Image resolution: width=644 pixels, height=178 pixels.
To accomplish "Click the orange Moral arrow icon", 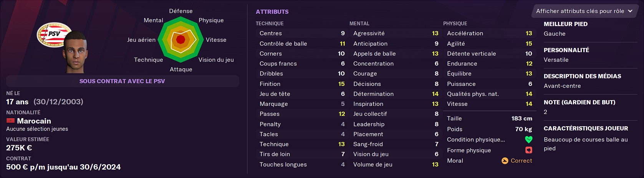I will (x=505, y=161).
